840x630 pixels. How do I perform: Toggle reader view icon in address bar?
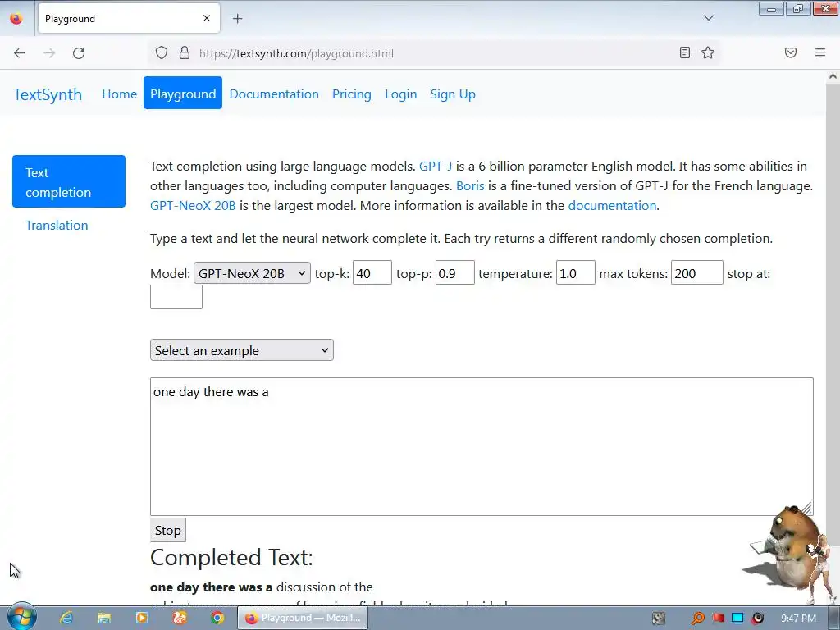(x=685, y=52)
